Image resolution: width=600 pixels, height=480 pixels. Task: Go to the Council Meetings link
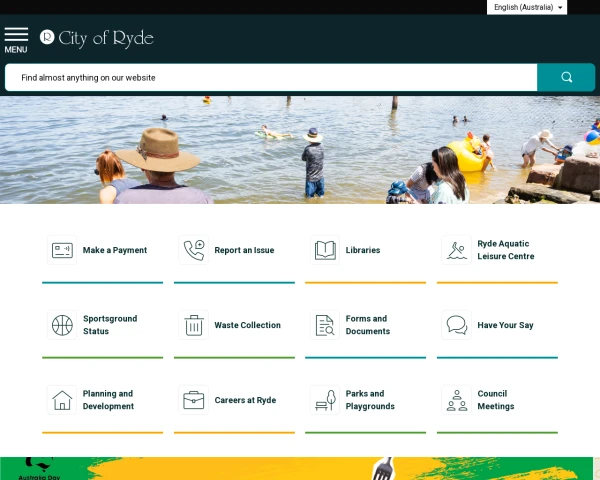tap(495, 400)
